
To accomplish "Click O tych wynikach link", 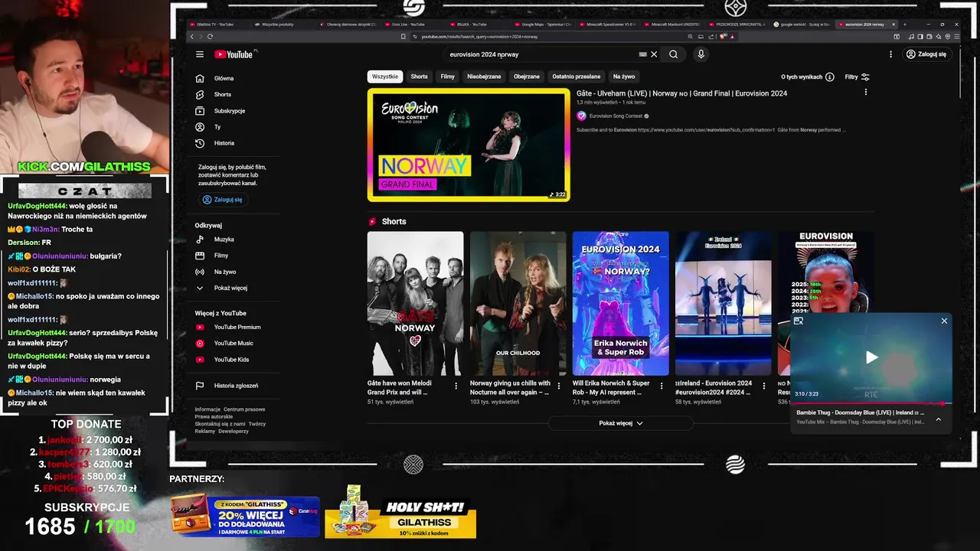I will tap(802, 77).
